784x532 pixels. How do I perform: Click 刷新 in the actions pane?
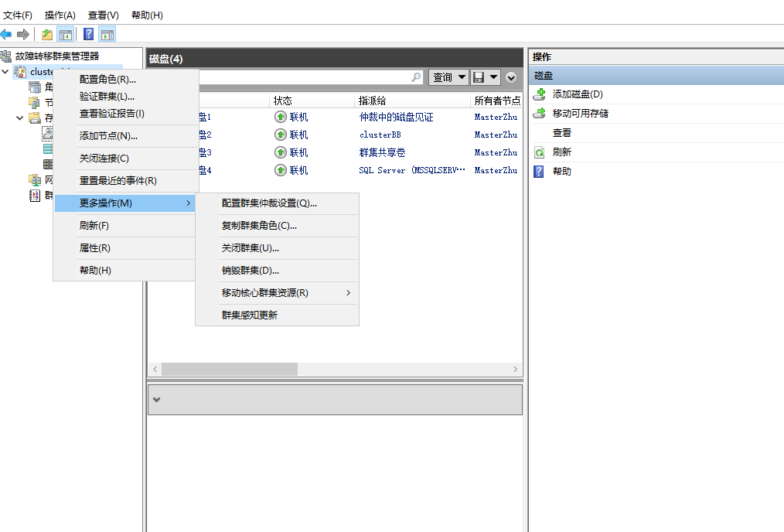coord(561,152)
